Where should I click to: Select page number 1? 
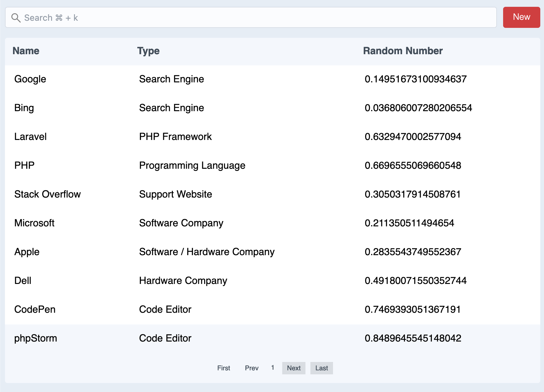click(273, 368)
